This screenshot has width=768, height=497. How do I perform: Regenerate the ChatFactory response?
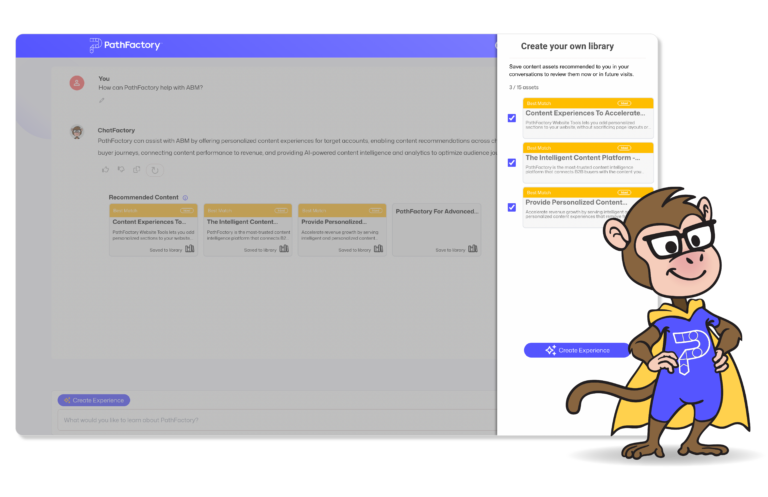(x=155, y=170)
